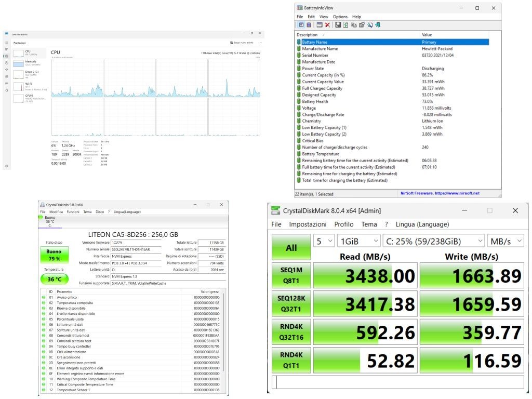Click the green All benchmark button
The image size is (532, 399).
[291, 247]
